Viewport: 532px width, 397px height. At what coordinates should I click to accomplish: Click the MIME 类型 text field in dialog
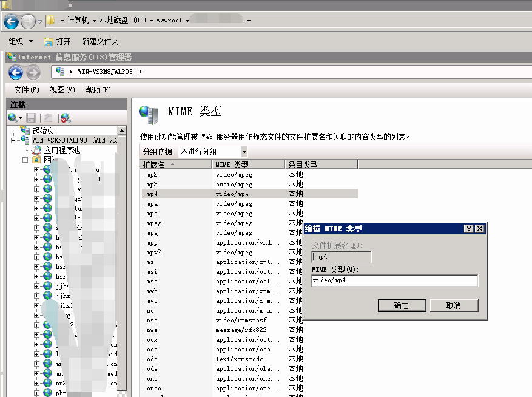coord(394,280)
